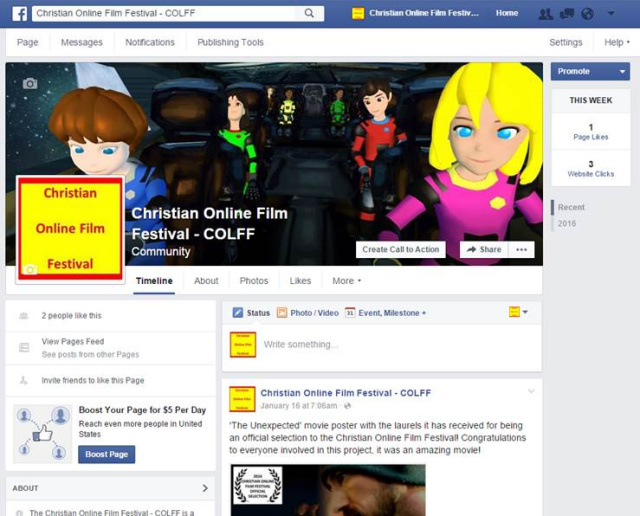Jump to 2016 in timeline

tap(567, 224)
